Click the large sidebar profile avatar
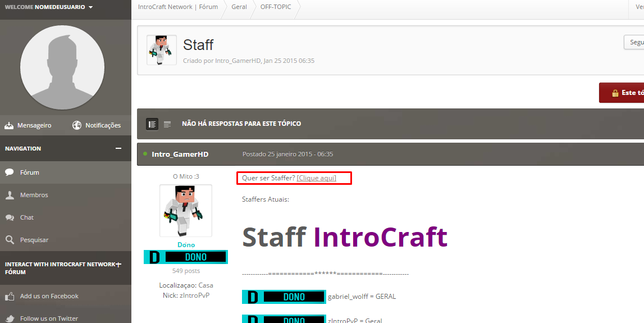This screenshot has height=323, width=644. click(x=62, y=67)
